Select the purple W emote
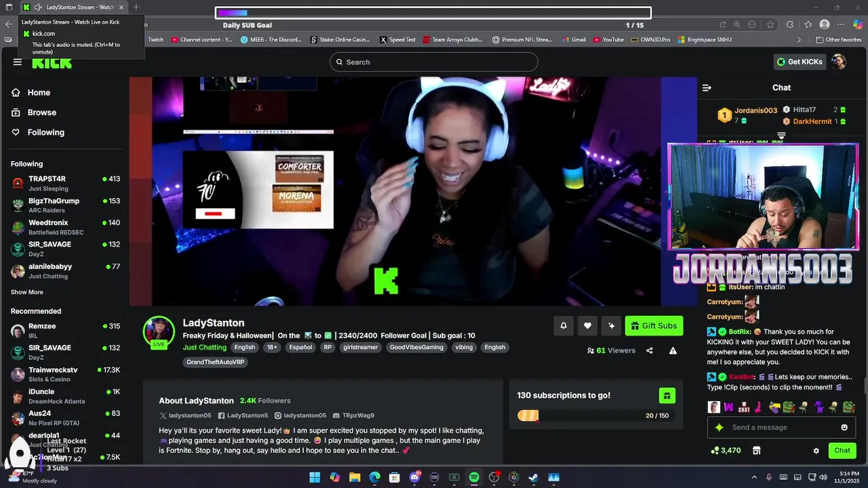The width and height of the screenshot is (868, 488). pos(728,407)
